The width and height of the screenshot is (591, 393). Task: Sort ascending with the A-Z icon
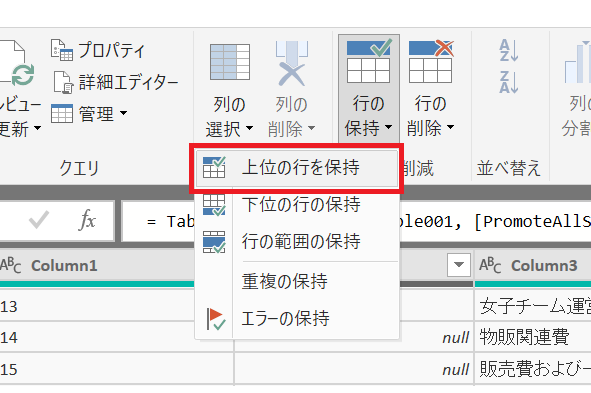(x=508, y=50)
